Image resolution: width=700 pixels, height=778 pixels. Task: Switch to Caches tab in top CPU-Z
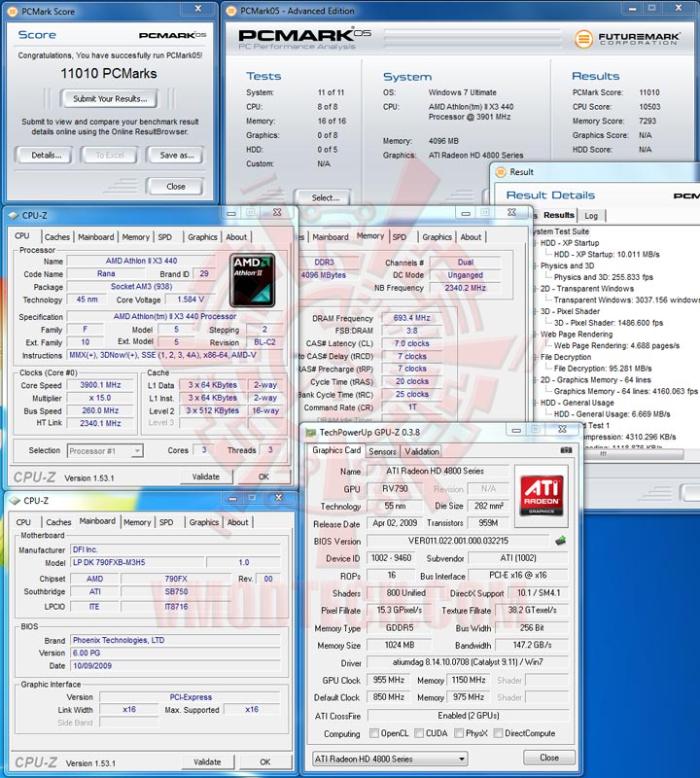tap(57, 237)
